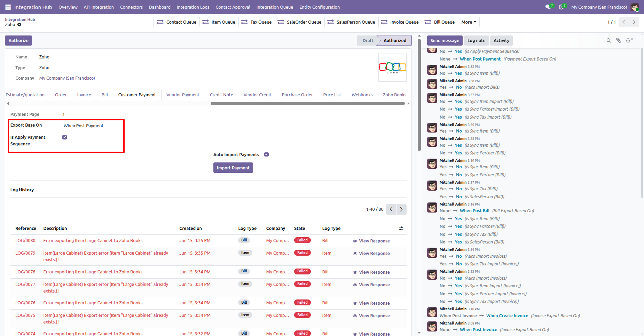Viewport: 644px width, 336px height.
Task: Open the My Company (San Francisco) link
Action: tap(67, 78)
